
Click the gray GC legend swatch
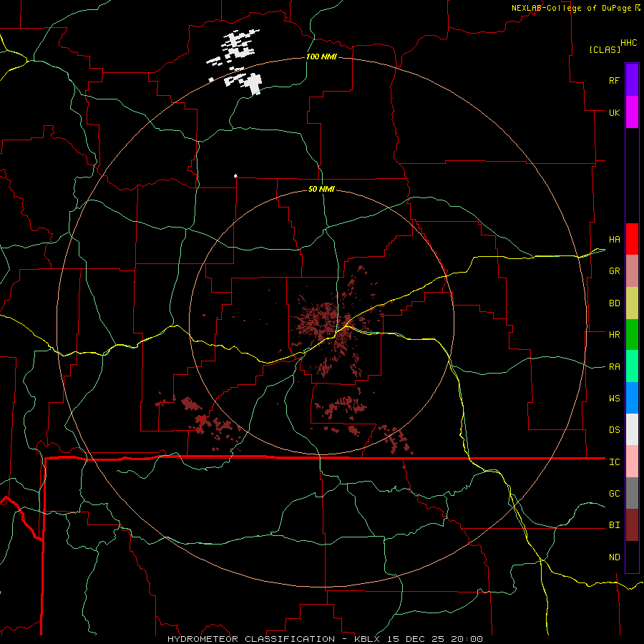pyautogui.click(x=632, y=493)
